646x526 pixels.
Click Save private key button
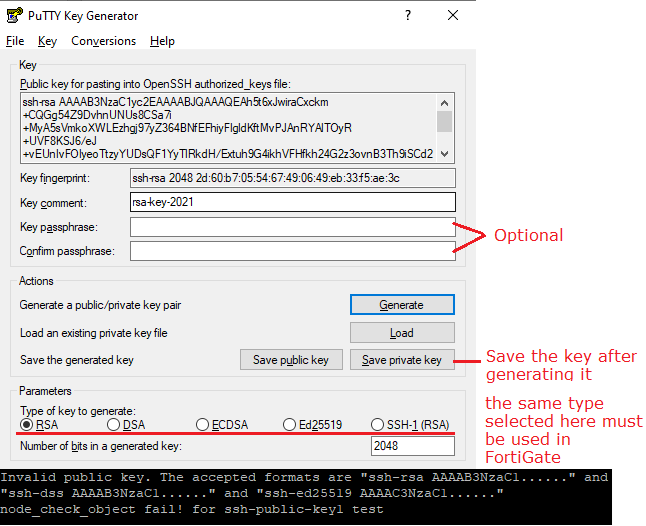402,360
